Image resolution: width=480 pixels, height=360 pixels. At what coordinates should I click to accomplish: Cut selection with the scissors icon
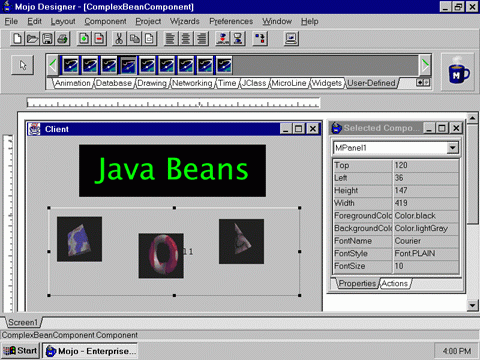pyautogui.click(x=119, y=39)
